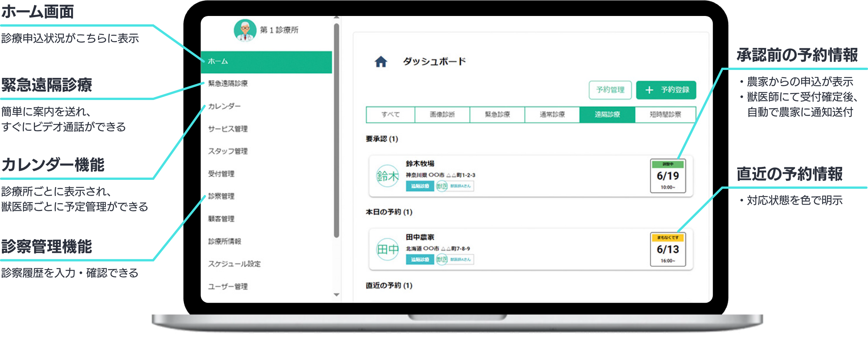Click the 6/13 date badge for 田中農家
868x346 pixels.
(x=668, y=249)
